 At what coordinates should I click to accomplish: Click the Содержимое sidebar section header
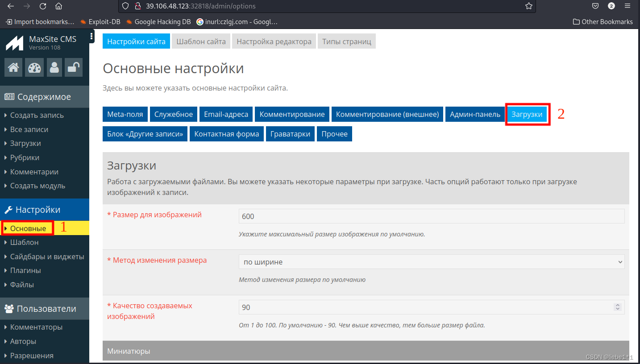45,97
